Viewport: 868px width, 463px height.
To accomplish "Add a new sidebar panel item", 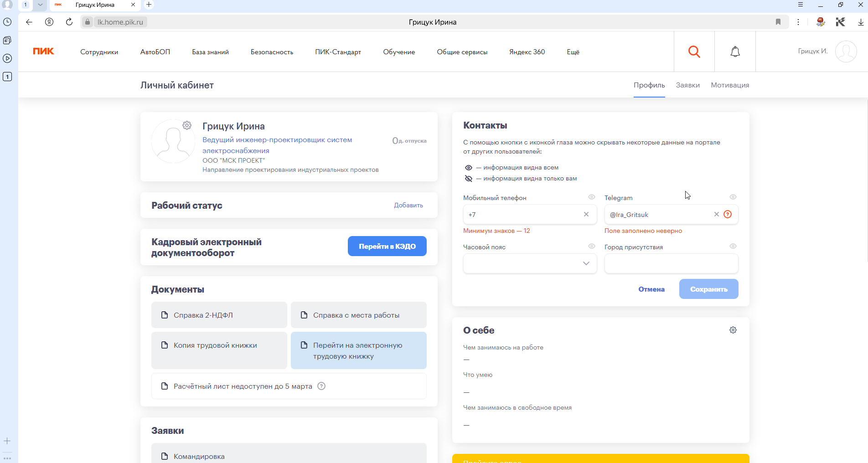I will [7, 441].
